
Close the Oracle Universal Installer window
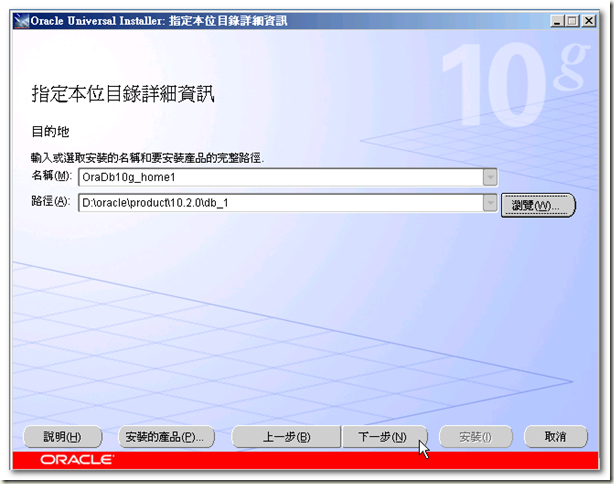click(589, 21)
